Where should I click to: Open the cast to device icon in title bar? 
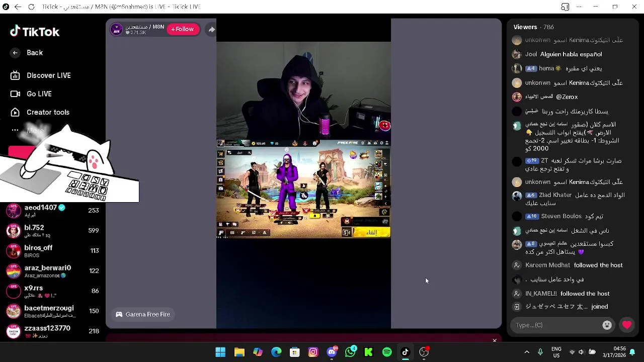(x=565, y=7)
